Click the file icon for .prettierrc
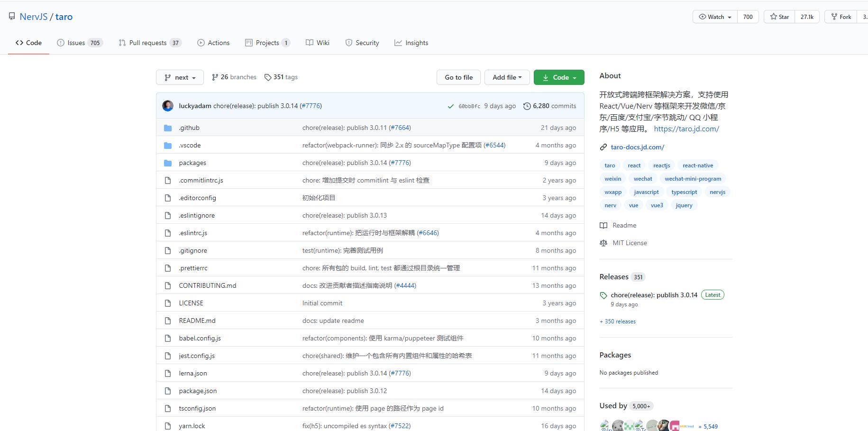Viewport: 868px width, 431px height. [x=168, y=268]
